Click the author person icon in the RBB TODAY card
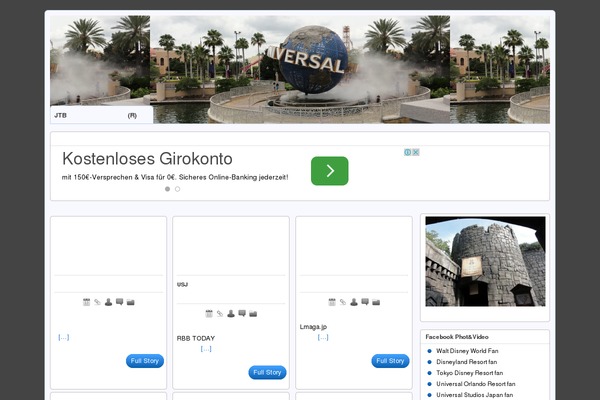 (x=231, y=313)
